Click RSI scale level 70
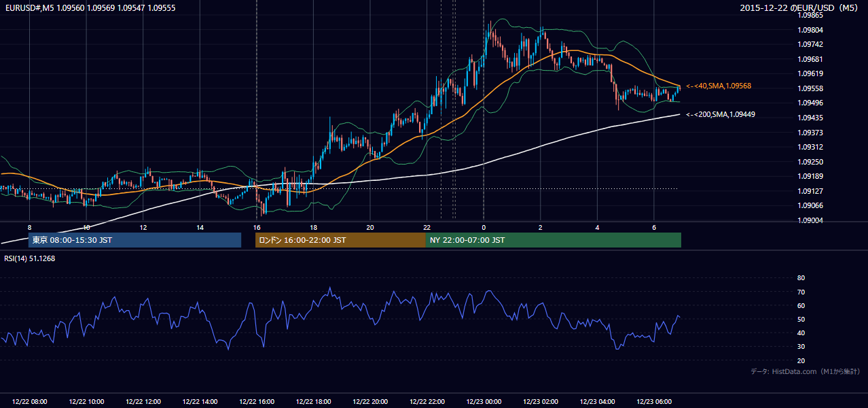This screenshot has height=408, width=868. pos(801,292)
